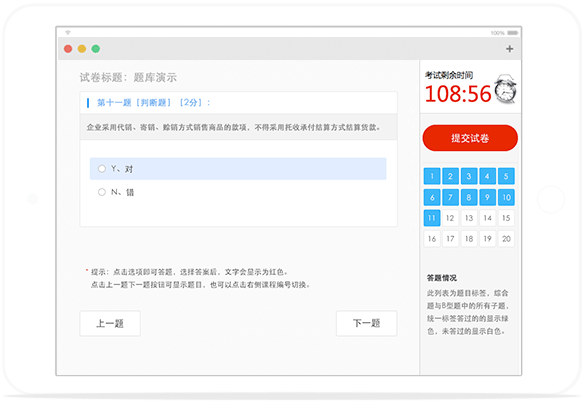Go to unanswered question 17
The width and height of the screenshot is (584, 402).
(x=450, y=239)
